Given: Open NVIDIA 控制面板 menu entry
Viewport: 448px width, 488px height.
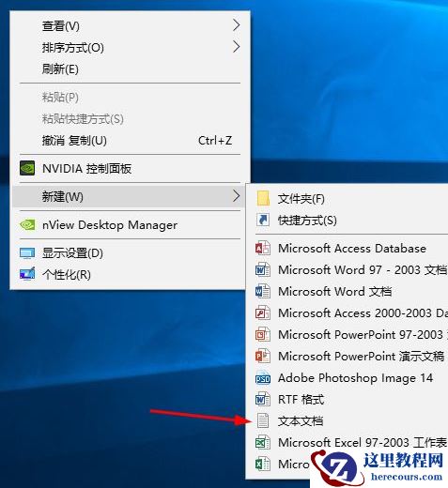Looking at the screenshot, I should (130, 169).
